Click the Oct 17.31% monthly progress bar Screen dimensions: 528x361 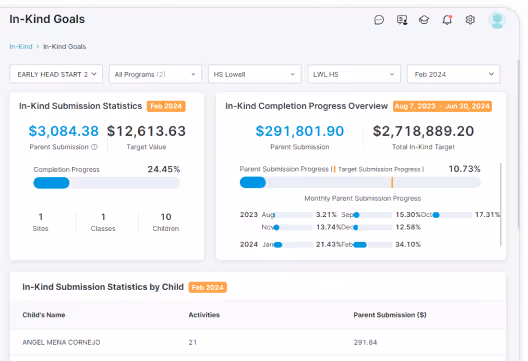click(452, 215)
